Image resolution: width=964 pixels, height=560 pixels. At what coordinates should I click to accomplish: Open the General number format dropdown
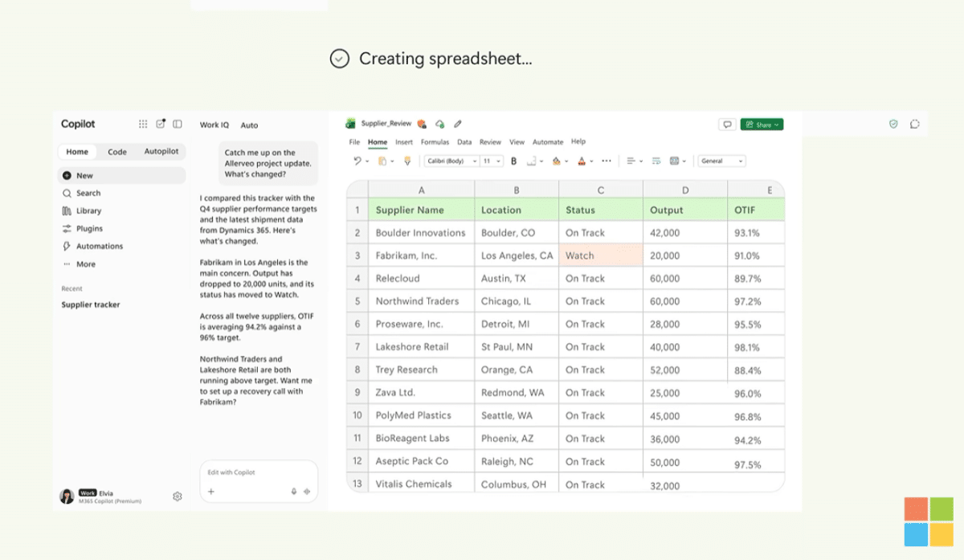coord(721,161)
